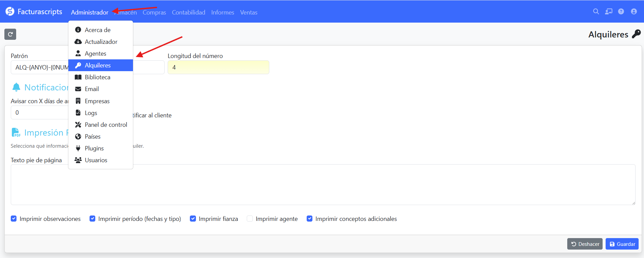This screenshot has height=258, width=644.
Task: Click the key icon next to Alquileres title
Action: (636, 34)
